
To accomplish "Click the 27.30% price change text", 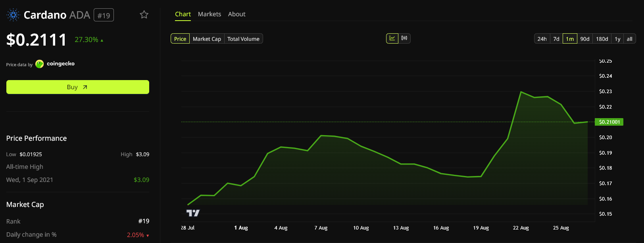I will [x=87, y=40].
